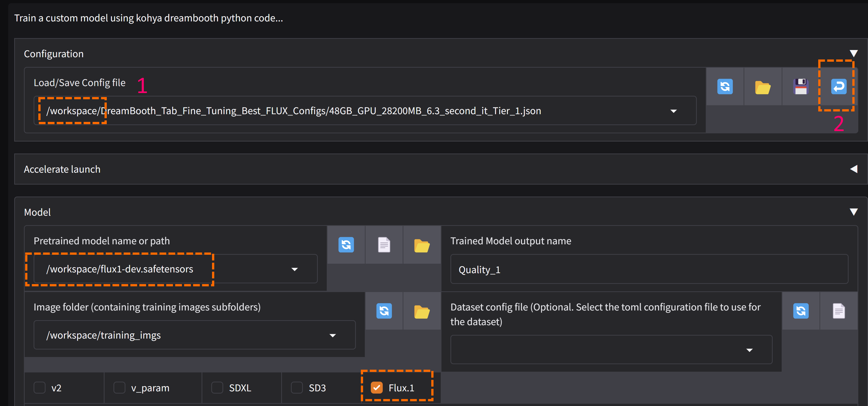This screenshot has height=406, width=868.
Task: Open the config file folder browser
Action: click(x=763, y=87)
